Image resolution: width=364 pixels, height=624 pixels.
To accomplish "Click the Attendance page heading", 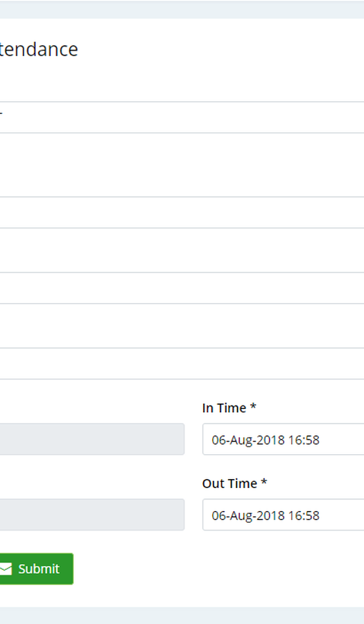I will pos(39,49).
